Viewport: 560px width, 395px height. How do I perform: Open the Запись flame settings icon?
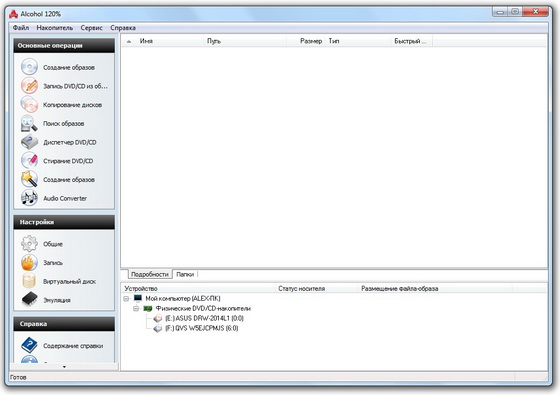click(29, 262)
